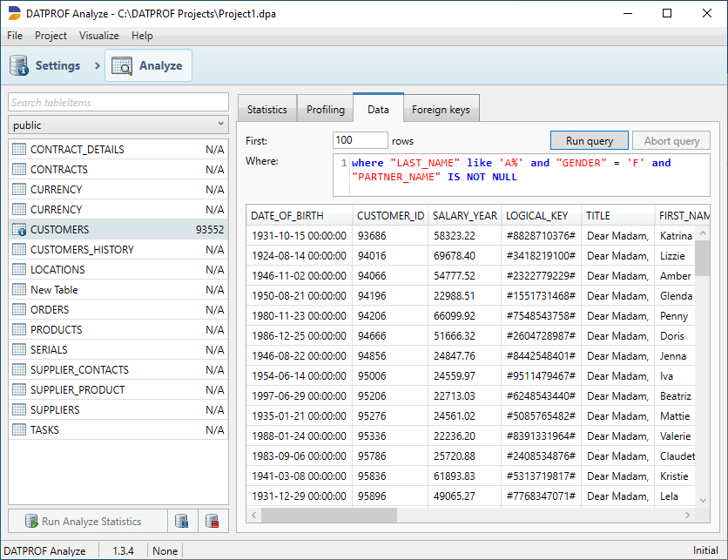Switch to the Foreign keys tab
This screenshot has height=560, width=728.
[x=441, y=110]
